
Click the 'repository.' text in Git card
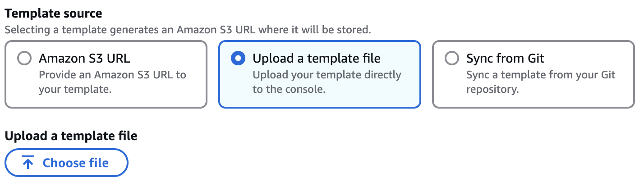click(x=492, y=89)
